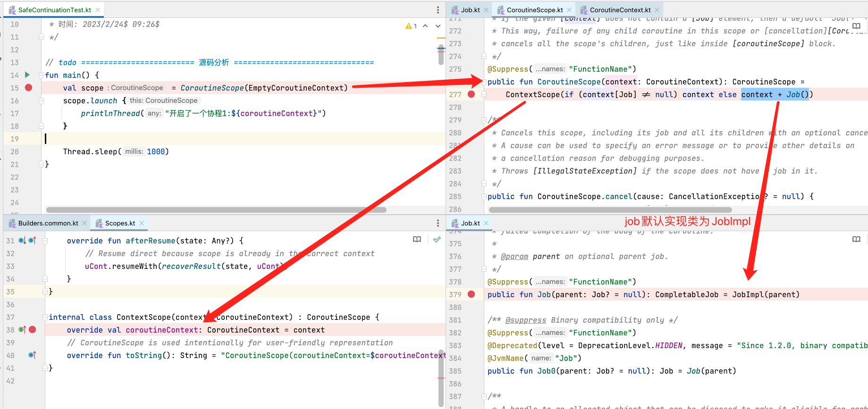
Task: Collapse the launch lambda fold at line 16
Action: pyautogui.click(x=42, y=100)
